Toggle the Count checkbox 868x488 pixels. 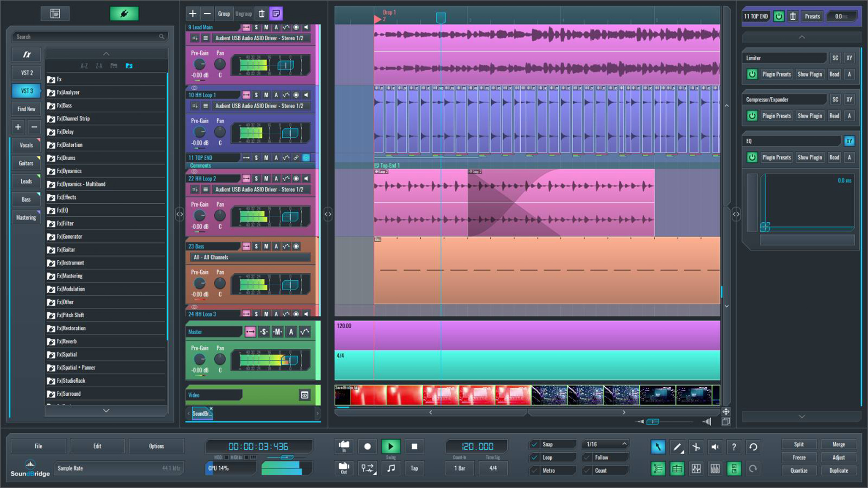(587, 470)
